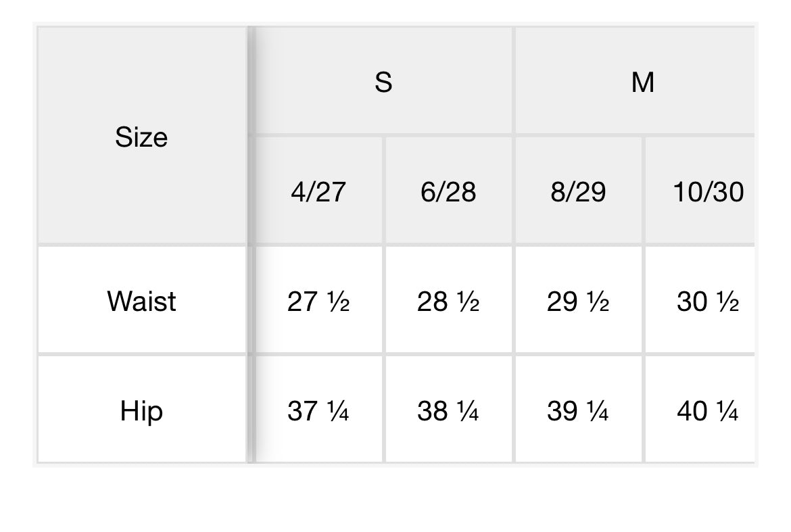Click the shadowed divider beside the Size column

251,243
